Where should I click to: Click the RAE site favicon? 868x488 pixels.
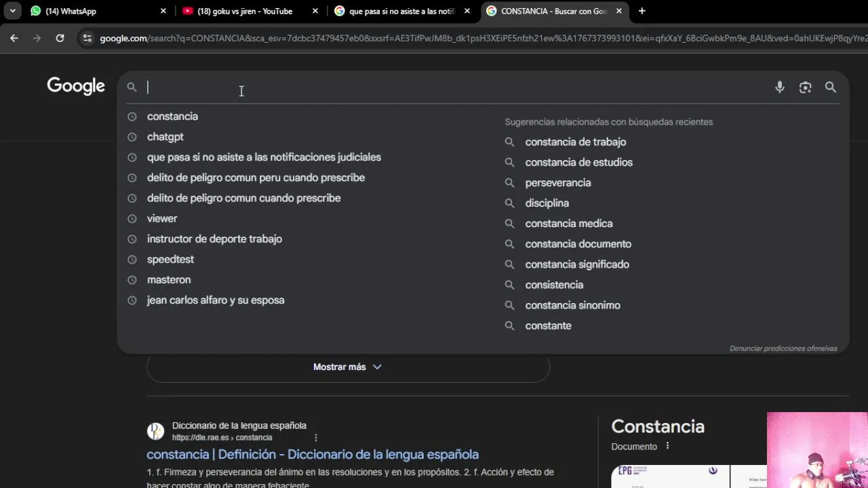(x=155, y=431)
